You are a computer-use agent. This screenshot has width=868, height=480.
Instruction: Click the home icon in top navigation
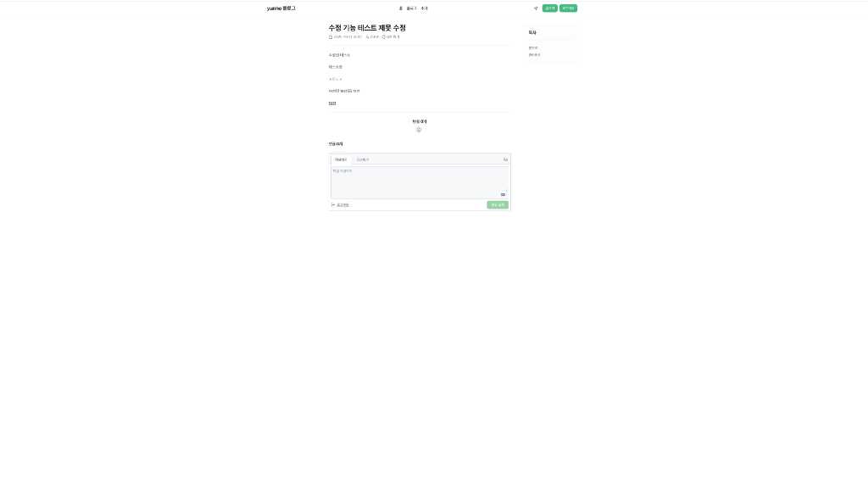click(401, 8)
